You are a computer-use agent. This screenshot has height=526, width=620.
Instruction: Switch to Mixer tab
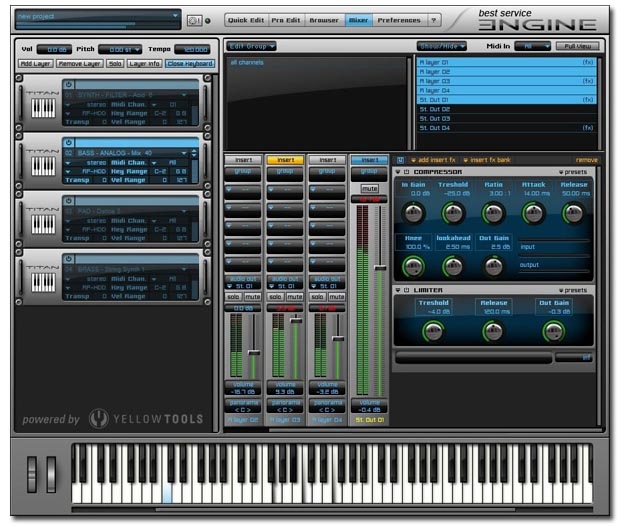pyautogui.click(x=359, y=20)
